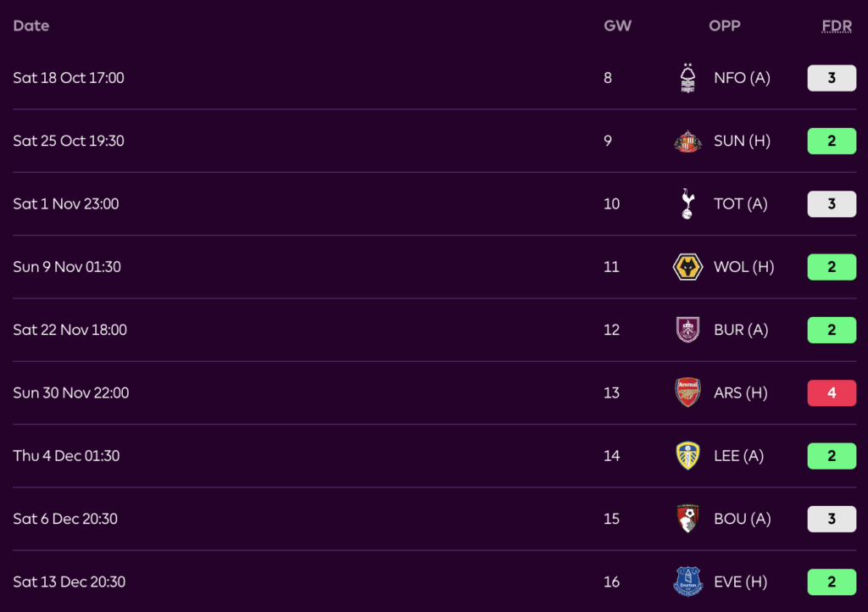Click the Tottenham cockerel crest
Viewport: 868px width, 612px height.
coord(687,203)
